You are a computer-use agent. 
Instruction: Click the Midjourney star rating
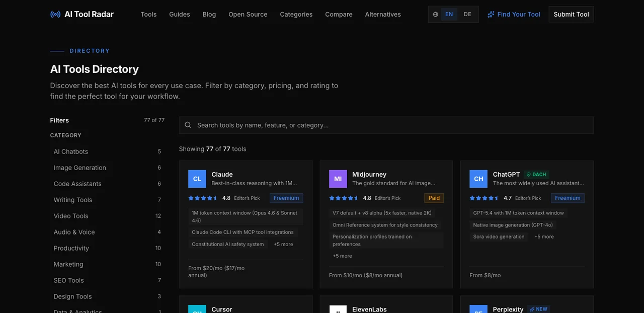[x=344, y=198]
